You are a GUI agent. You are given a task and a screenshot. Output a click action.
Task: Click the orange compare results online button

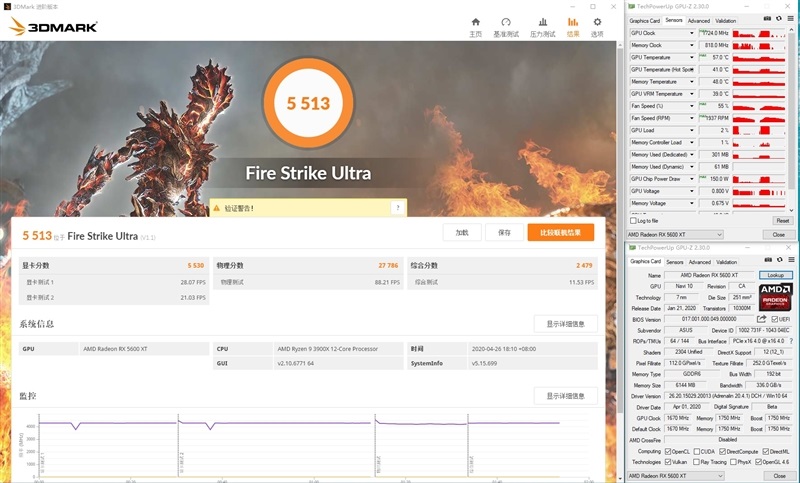(560, 232)
